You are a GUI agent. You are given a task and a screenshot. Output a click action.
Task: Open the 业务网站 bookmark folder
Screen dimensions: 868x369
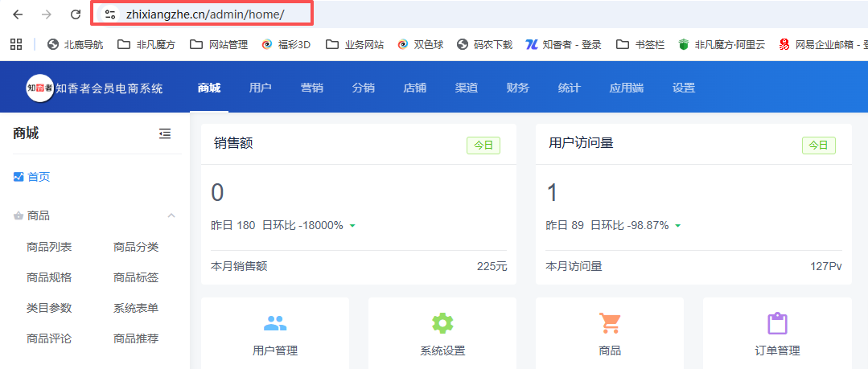(354, 45)
